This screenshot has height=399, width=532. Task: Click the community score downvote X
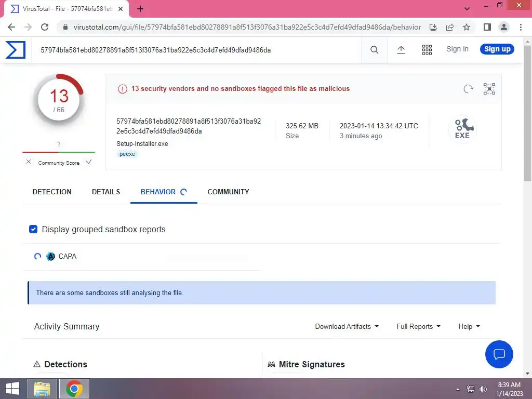29,162
